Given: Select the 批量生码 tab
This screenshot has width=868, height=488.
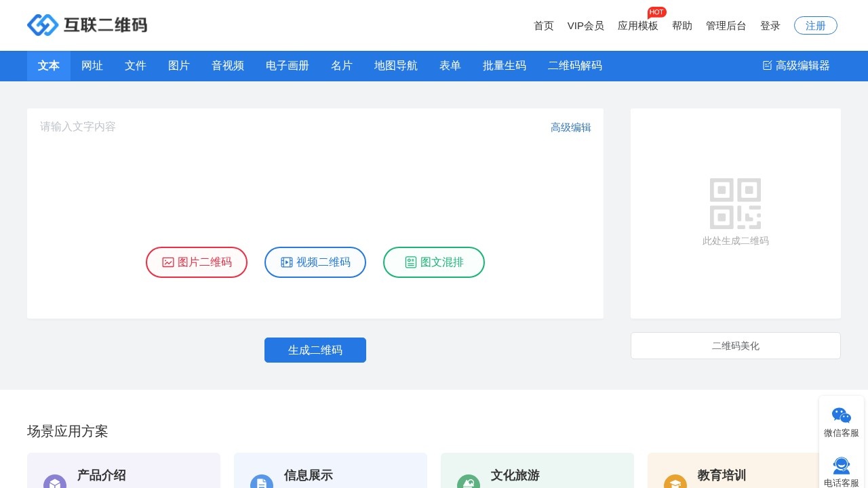Looking at the screenshot, I should (505, 66).
